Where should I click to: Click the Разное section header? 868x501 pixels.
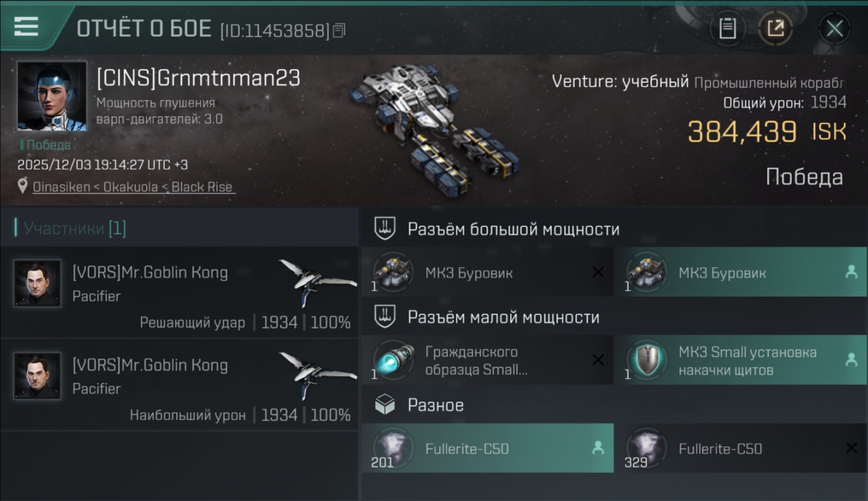[x=435, y=405]
